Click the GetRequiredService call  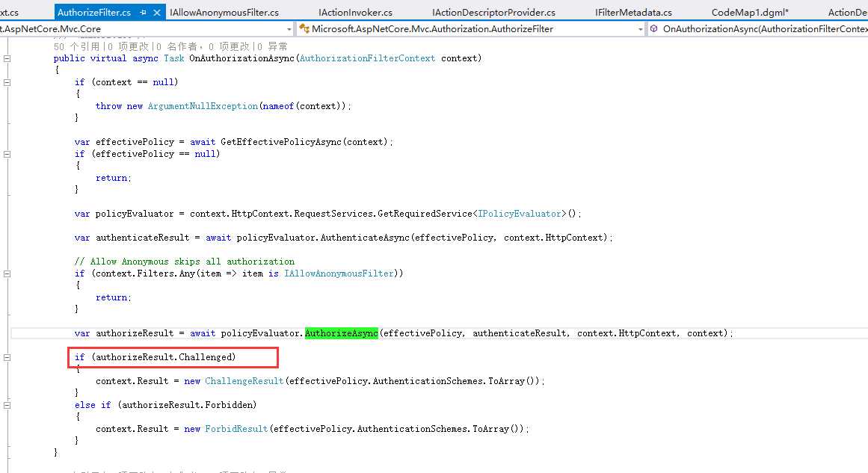coord(425,214)
